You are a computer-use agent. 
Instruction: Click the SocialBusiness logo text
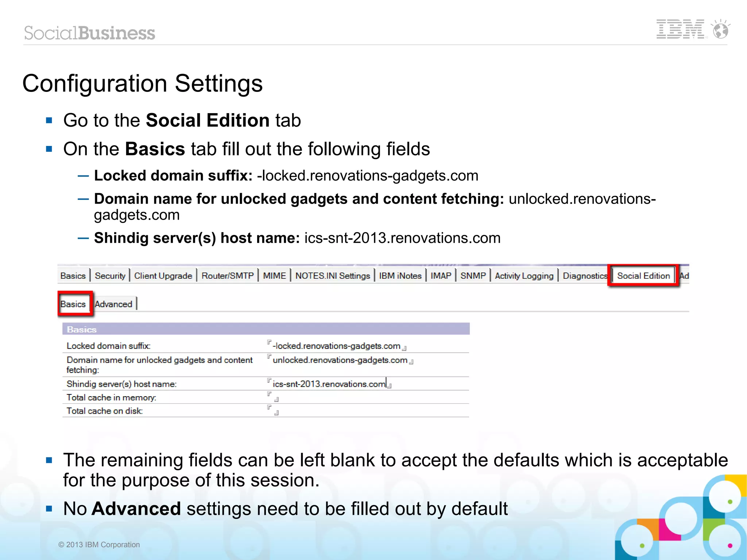click(90, 33)
